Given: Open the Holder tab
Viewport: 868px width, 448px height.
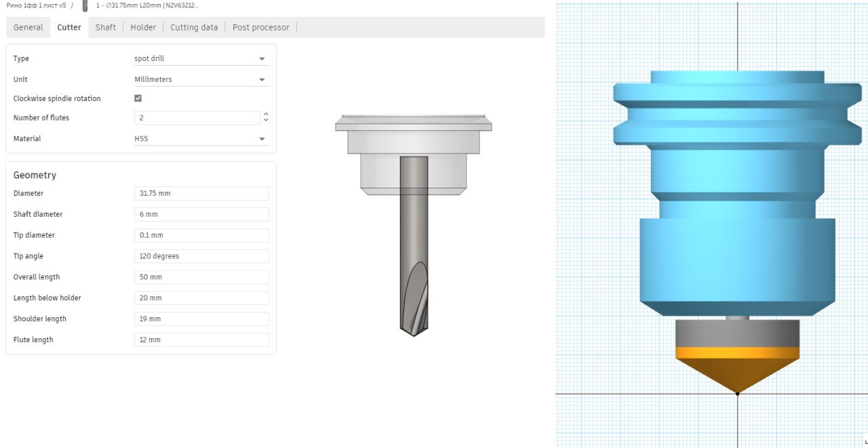Looking at the screenshot, I should click(x=143, y=27).
